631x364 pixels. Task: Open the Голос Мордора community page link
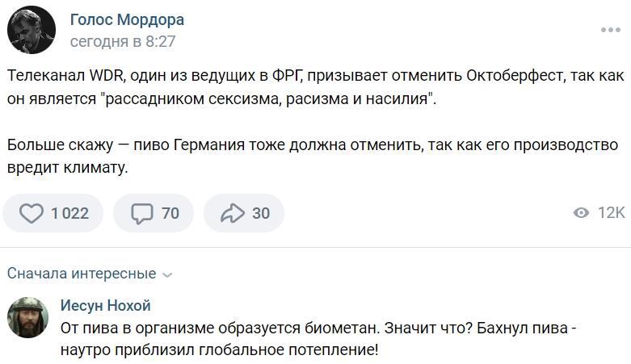tap(127, 20)
